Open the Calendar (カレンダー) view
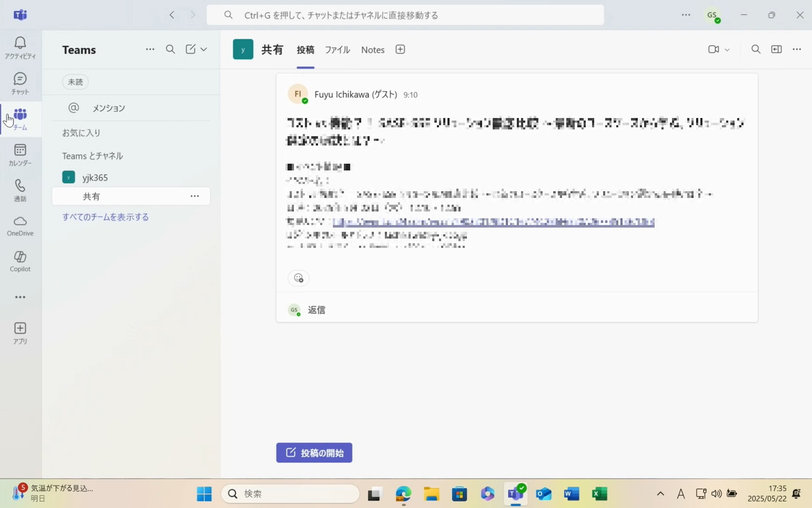The height and width of the screenshot is (508, 812). coord(20,155)
